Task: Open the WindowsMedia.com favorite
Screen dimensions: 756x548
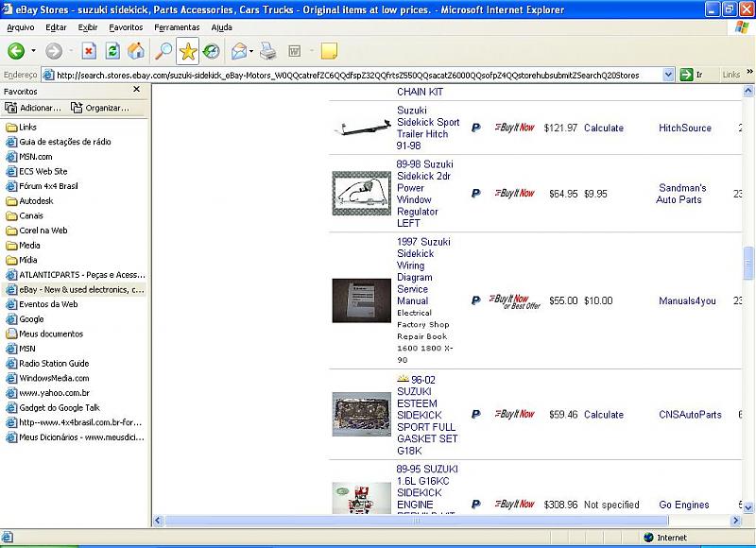Action: [47, 378]
